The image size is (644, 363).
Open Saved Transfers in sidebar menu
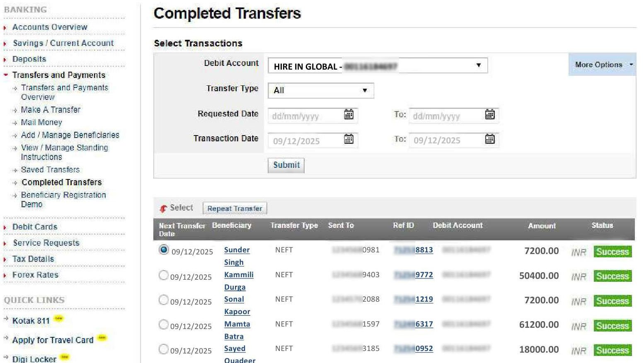pyautogui.click(x=50, y=170)
